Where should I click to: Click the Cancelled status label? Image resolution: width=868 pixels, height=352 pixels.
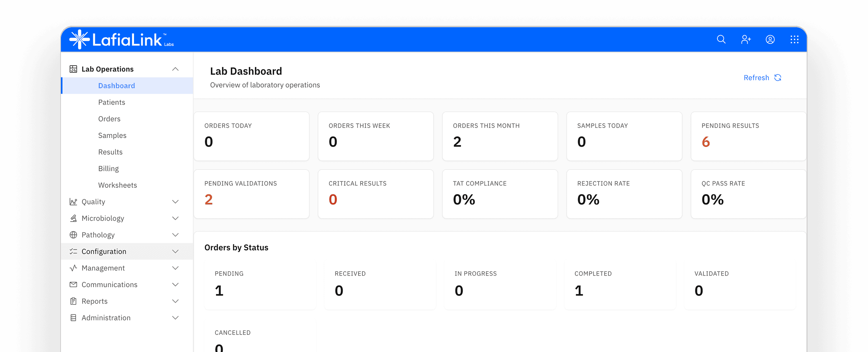tap(233, 333)
